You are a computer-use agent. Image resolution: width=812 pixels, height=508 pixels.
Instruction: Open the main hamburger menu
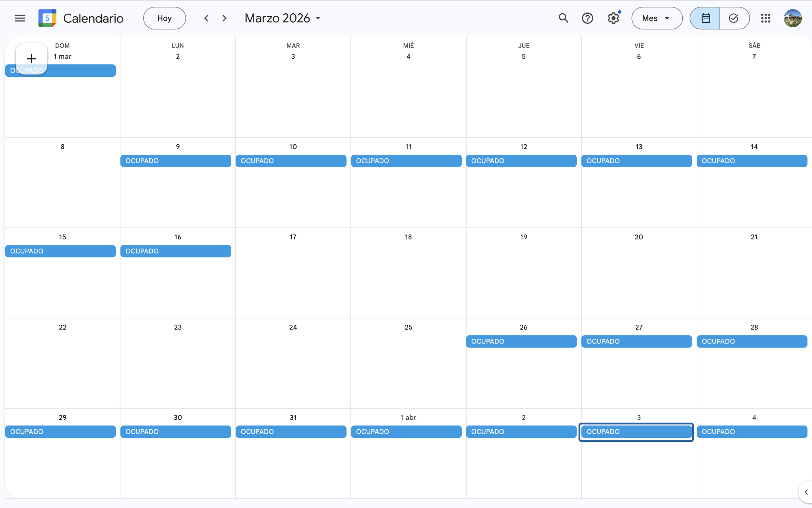(20, 18)
